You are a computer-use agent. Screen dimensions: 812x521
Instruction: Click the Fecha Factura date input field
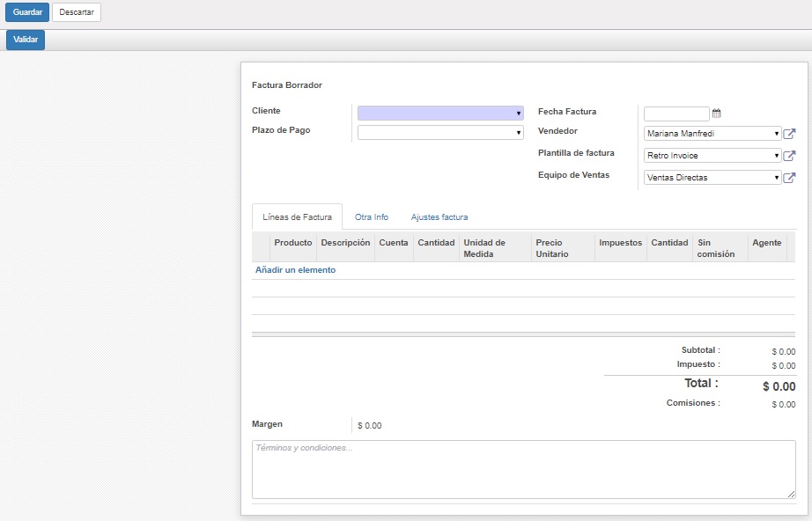coord(675,114)
